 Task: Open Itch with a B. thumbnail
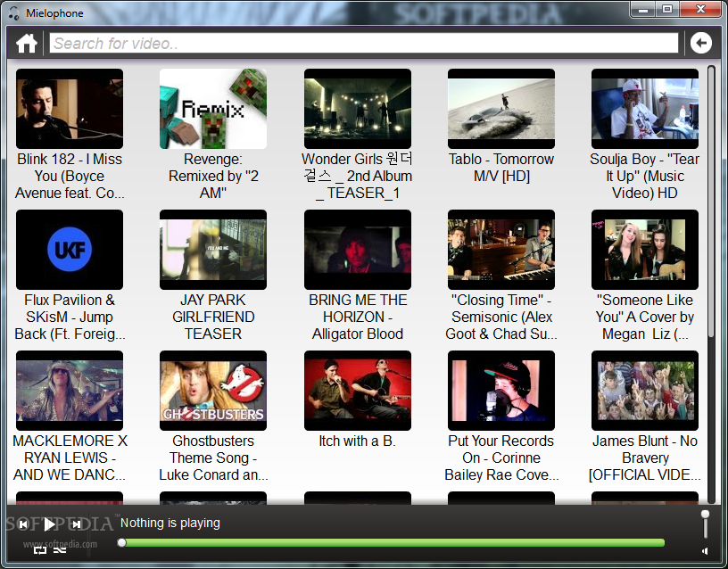coord(358,391)
